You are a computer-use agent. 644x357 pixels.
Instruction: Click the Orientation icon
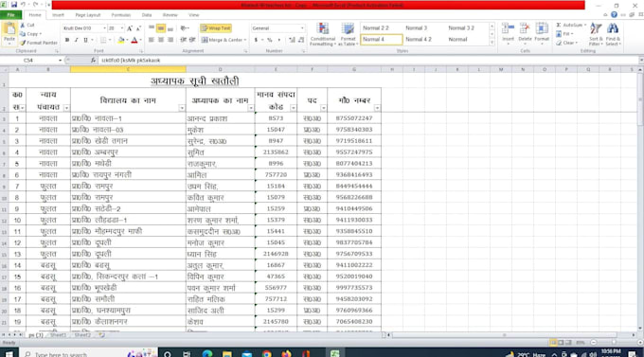point(184,28)
